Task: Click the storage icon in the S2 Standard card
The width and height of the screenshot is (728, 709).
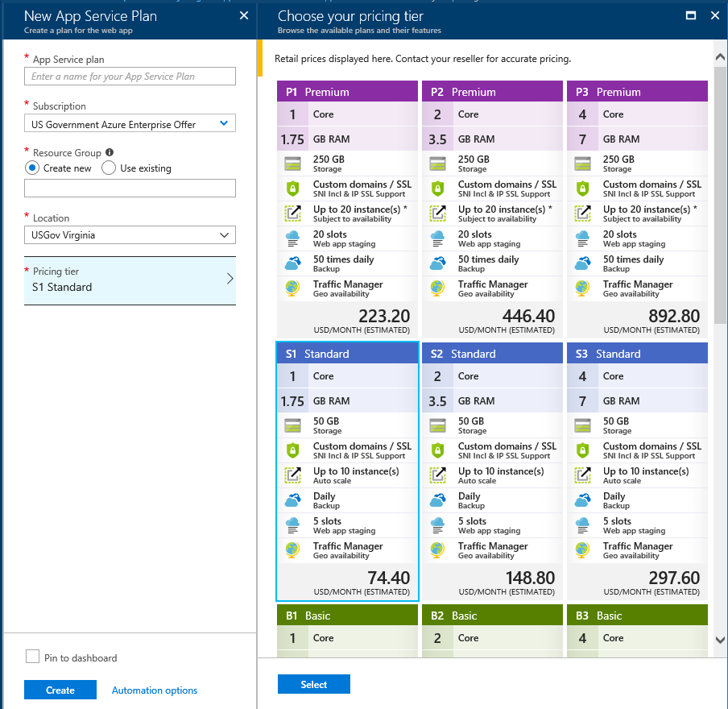Action: [x=437, y=425]
